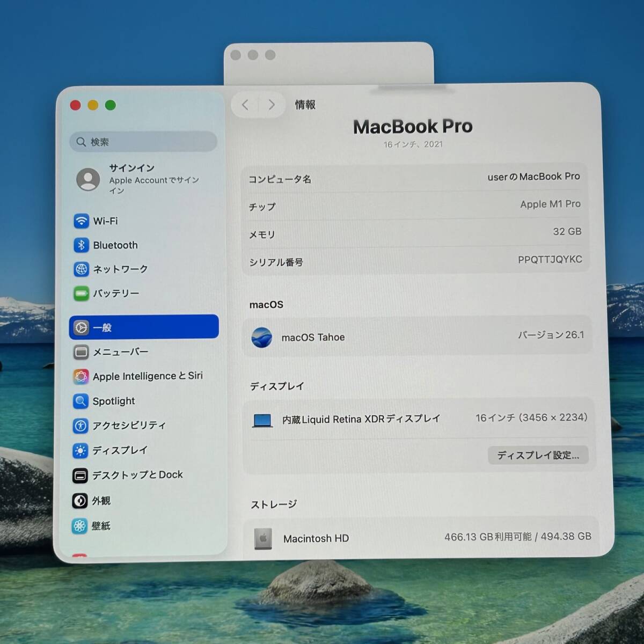Go back with the left chevron

245,105
